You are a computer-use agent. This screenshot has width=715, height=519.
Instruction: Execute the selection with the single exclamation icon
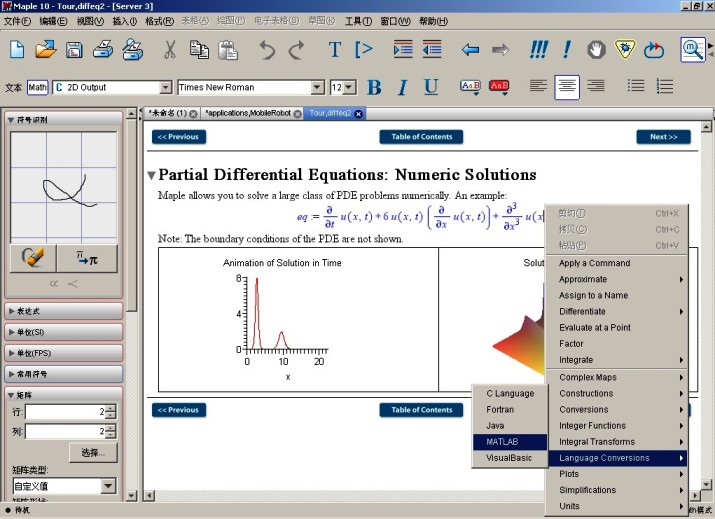[x=567, y=49]
